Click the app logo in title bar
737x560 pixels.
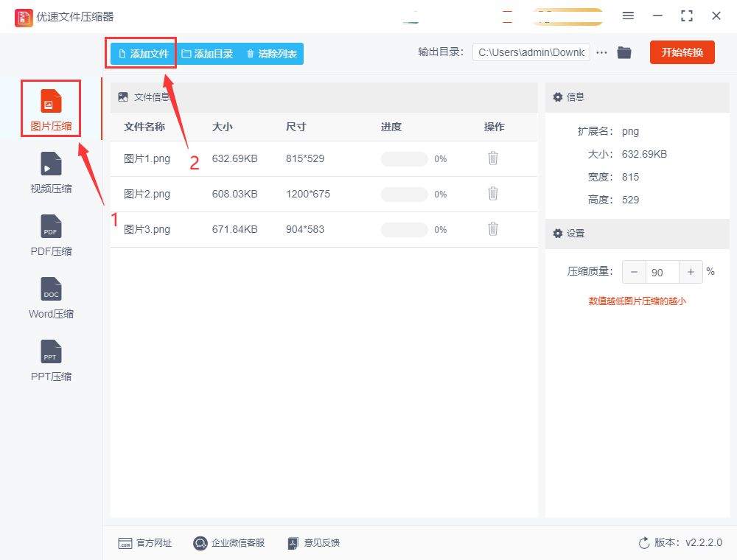[x=24, y=18]
